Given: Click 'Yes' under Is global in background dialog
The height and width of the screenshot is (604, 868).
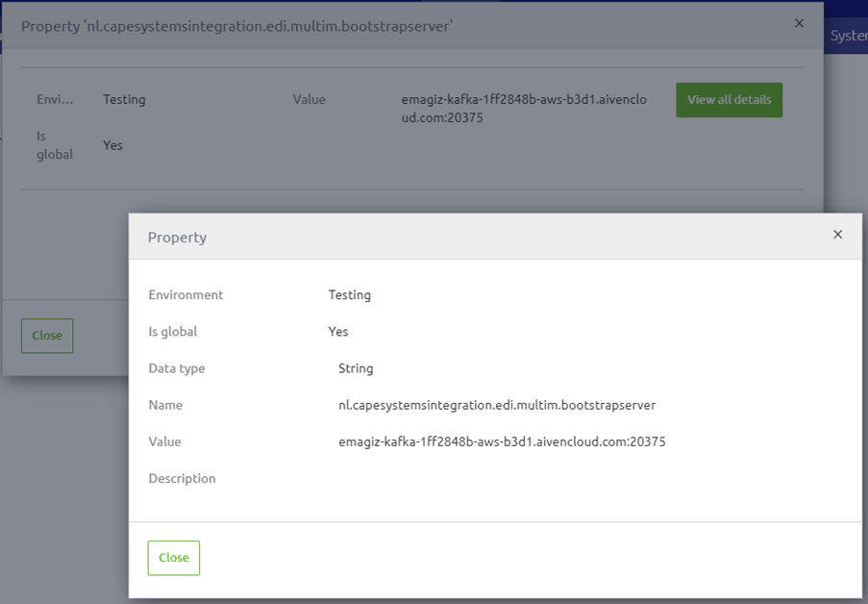Looking at the screenshot, I should click(112, 145).
